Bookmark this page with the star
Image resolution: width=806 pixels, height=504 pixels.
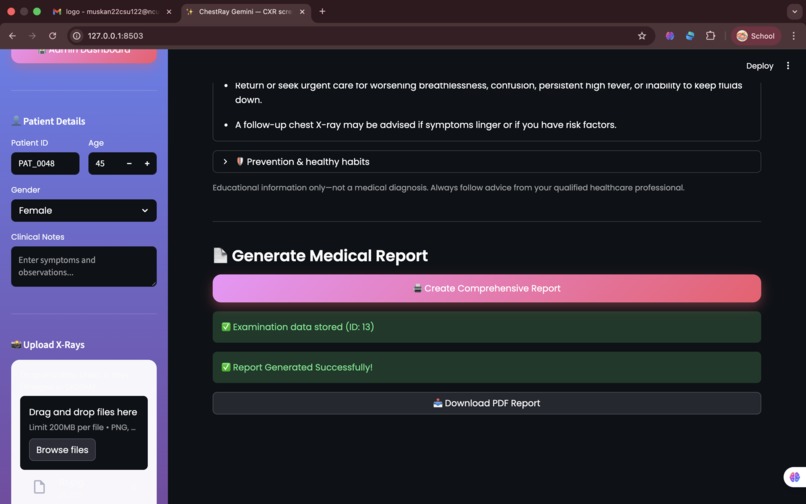pyautogui.click(x=642, y=36)
